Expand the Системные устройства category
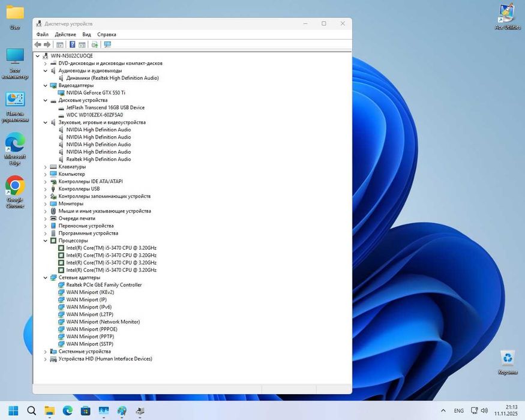 pos(45,352)
